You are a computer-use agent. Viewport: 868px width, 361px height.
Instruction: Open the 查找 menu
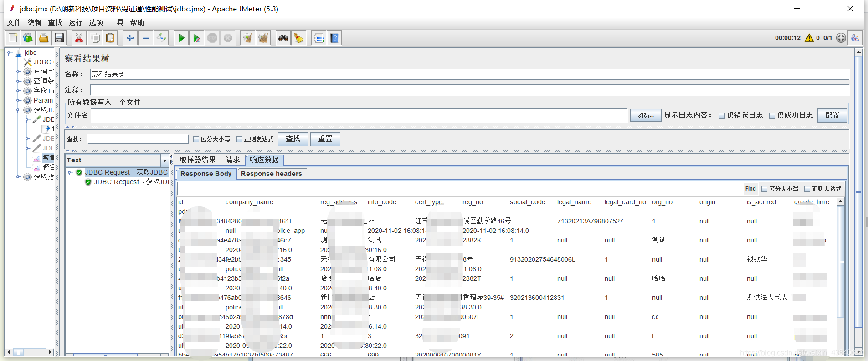(x=55, y=22)
